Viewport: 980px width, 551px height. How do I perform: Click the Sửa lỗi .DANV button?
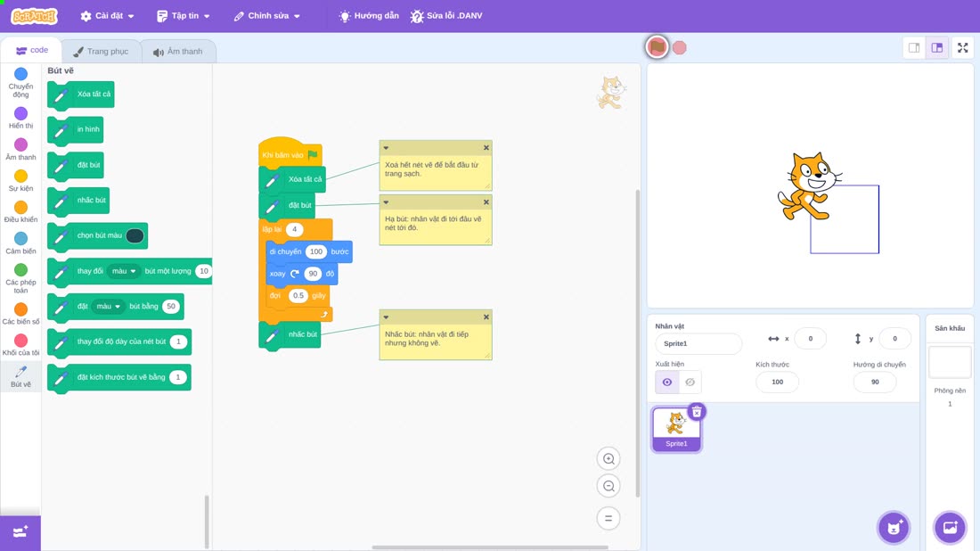coord(446,16)
